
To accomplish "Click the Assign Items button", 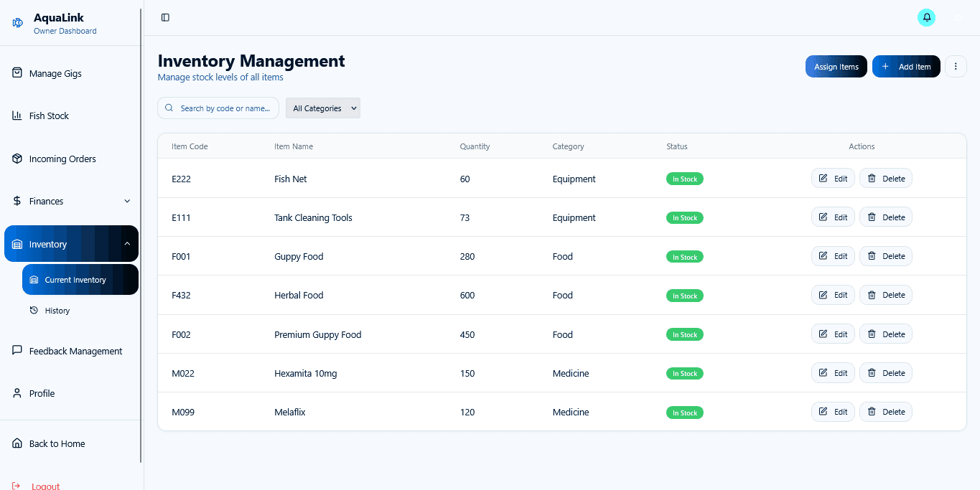I will click(x=836, y=66).
